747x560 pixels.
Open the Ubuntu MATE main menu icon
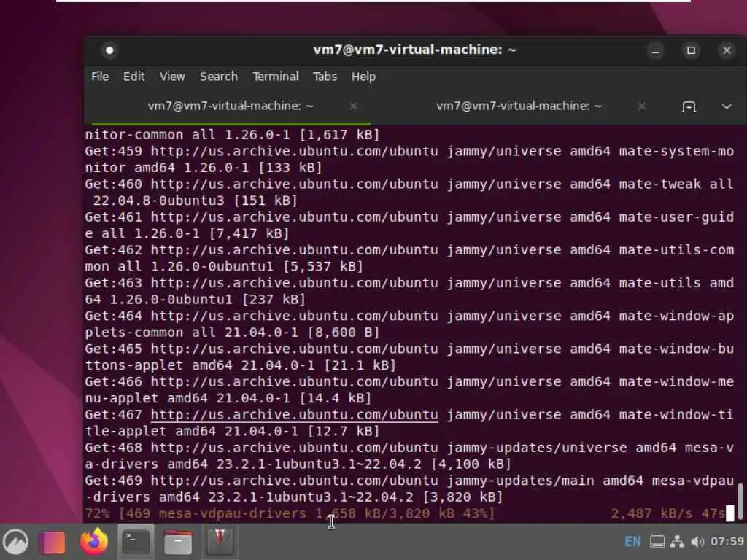point(15,542)
